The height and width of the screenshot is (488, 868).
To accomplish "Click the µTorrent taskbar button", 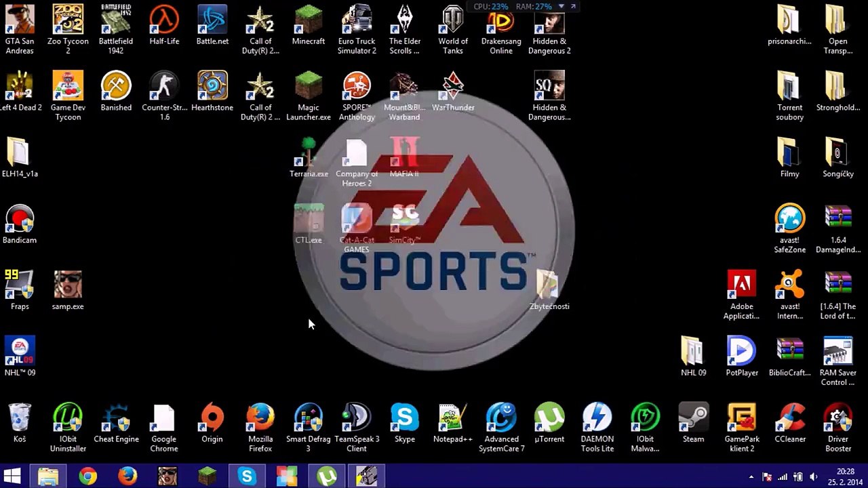I will [327, 476].
